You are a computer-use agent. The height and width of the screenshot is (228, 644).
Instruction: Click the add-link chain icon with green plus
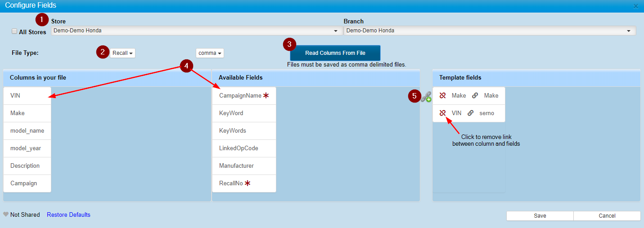coord(426,96)
